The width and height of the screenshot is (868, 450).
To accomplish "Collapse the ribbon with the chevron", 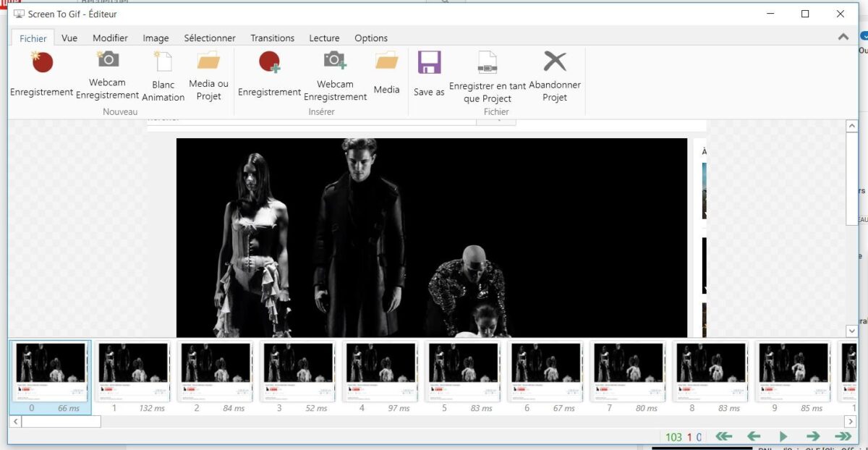I will coord(843,37).
